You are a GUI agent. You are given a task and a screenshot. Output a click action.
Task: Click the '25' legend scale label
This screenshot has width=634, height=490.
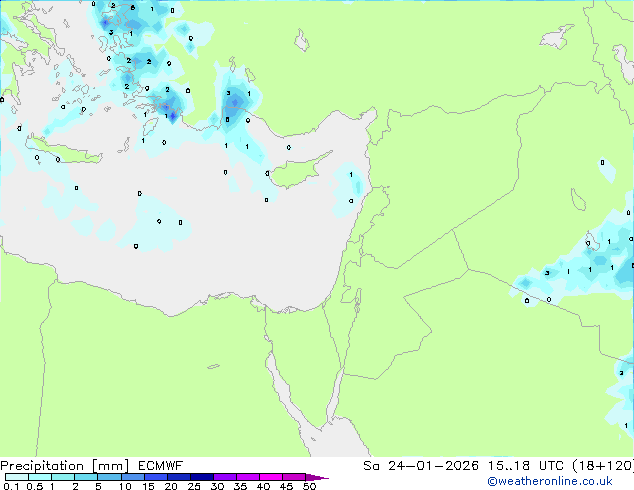[194, 486]
